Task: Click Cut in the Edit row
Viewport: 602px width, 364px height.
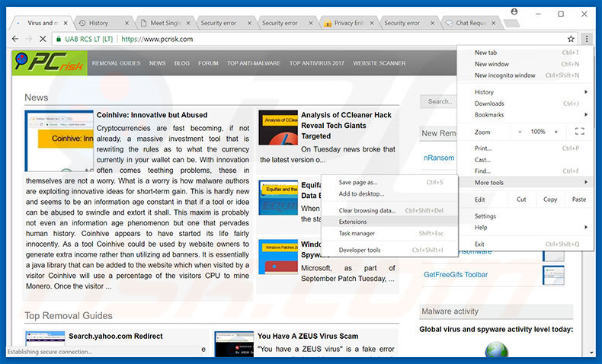Action: coord(521,200)
